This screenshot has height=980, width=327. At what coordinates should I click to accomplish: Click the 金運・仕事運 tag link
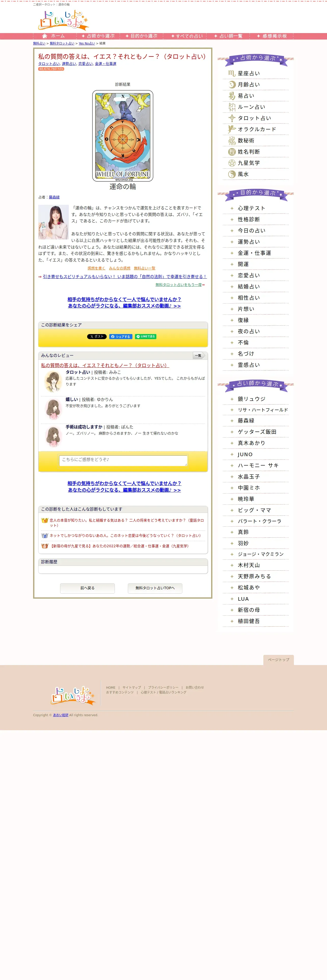[105, 64]
